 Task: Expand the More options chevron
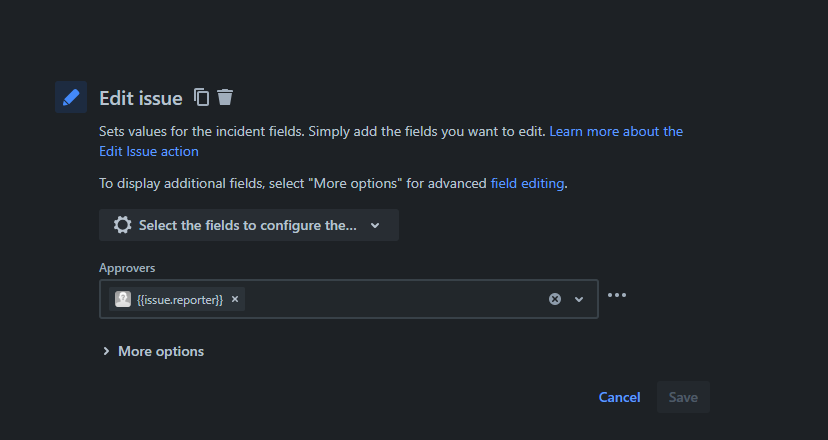[x=106, y=351]
